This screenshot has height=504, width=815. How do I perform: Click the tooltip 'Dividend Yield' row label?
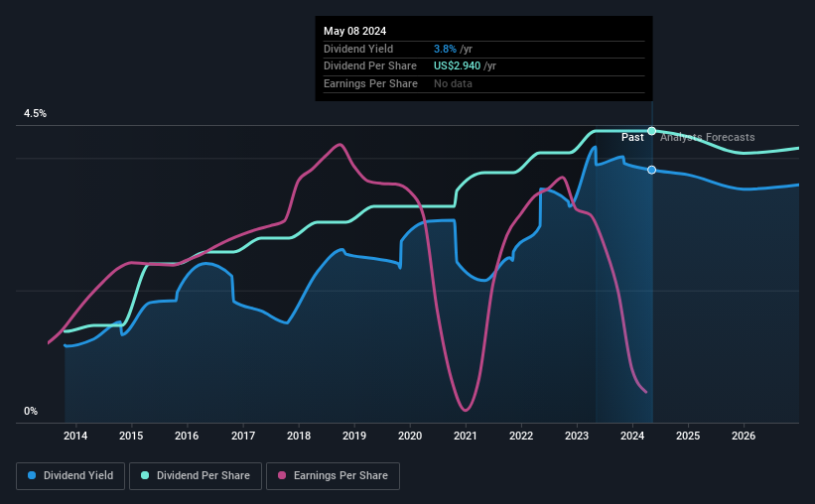point(358,49)
